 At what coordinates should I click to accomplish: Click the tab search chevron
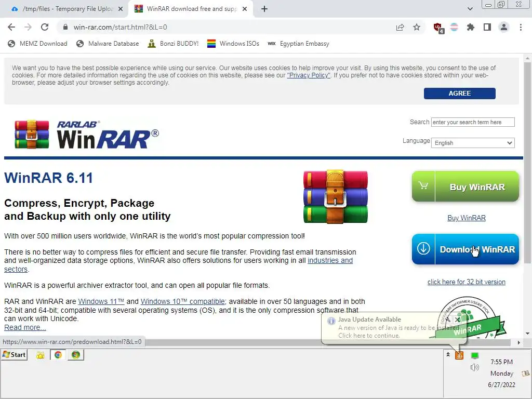(x=470, y=9)
